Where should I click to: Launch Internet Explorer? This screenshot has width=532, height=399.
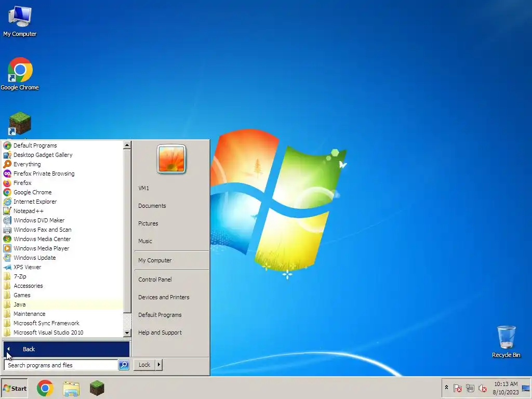coord(63,202)
